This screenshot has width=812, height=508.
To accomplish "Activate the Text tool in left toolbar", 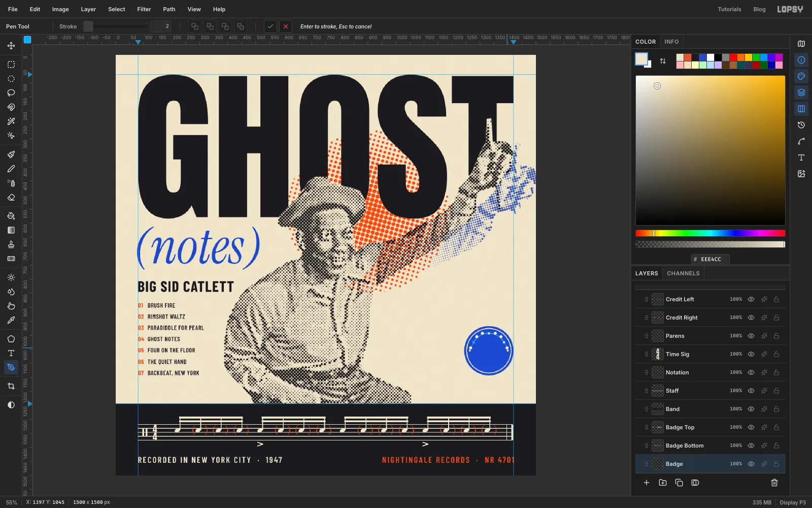I will pos(11,353).
